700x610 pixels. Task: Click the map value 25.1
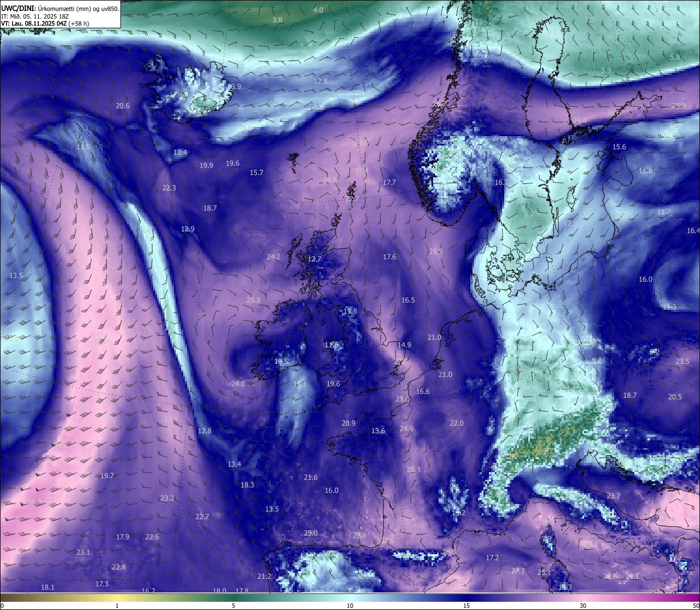pyautogui.click(x=544, y=573)
